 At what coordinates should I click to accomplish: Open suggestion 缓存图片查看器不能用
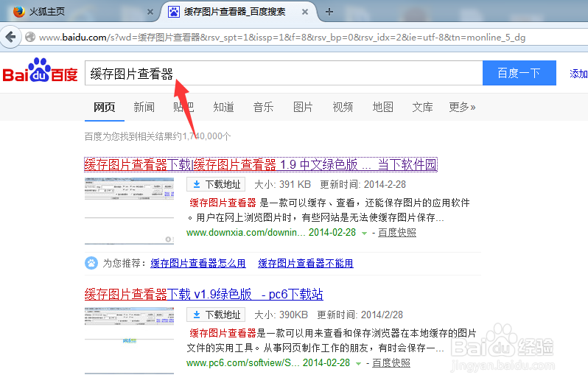(x=306, y=263)
